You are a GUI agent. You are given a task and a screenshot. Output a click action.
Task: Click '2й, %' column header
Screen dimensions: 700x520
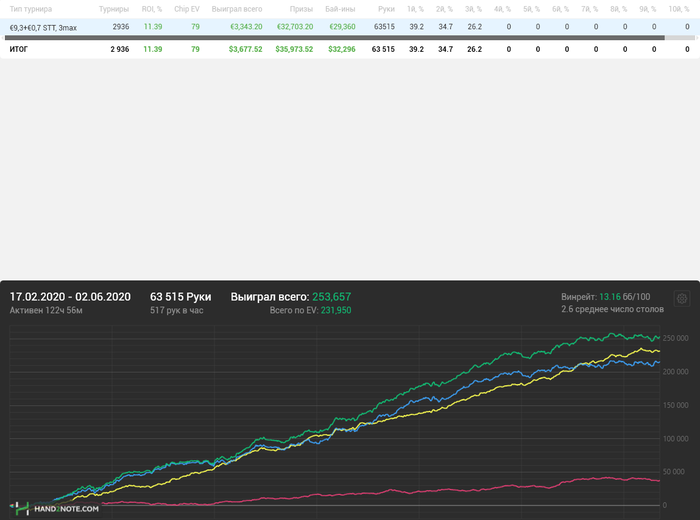click(x=444, y=9)
